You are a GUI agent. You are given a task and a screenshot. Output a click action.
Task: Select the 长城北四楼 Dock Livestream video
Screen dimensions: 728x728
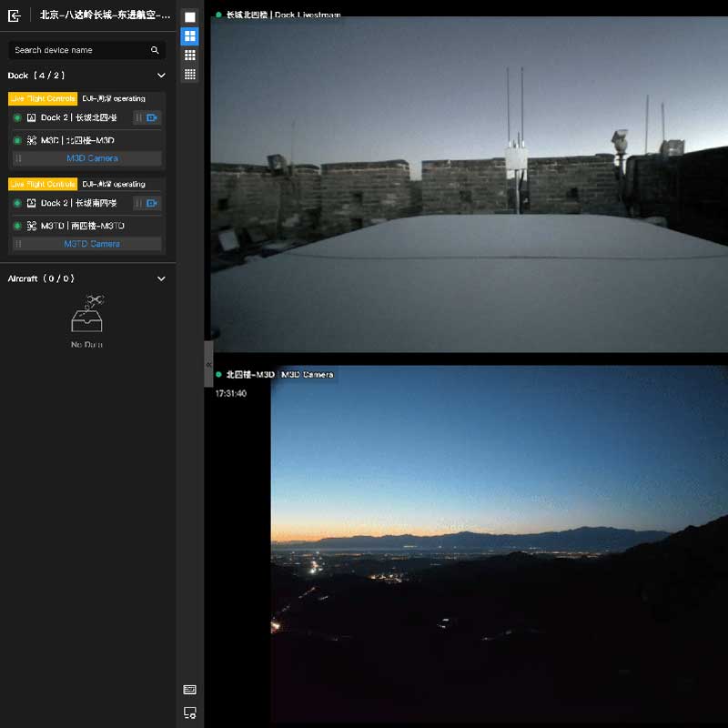point(470,185)
